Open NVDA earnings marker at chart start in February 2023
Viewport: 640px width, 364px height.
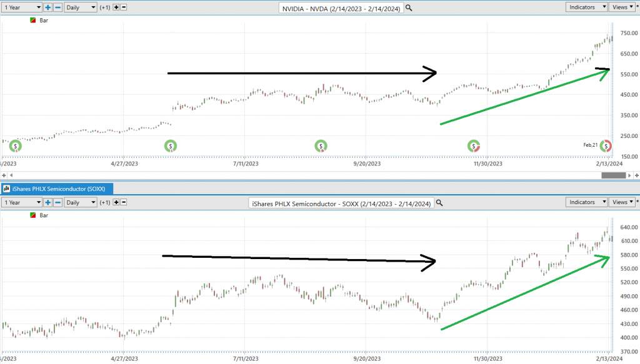tap(16, 145)
